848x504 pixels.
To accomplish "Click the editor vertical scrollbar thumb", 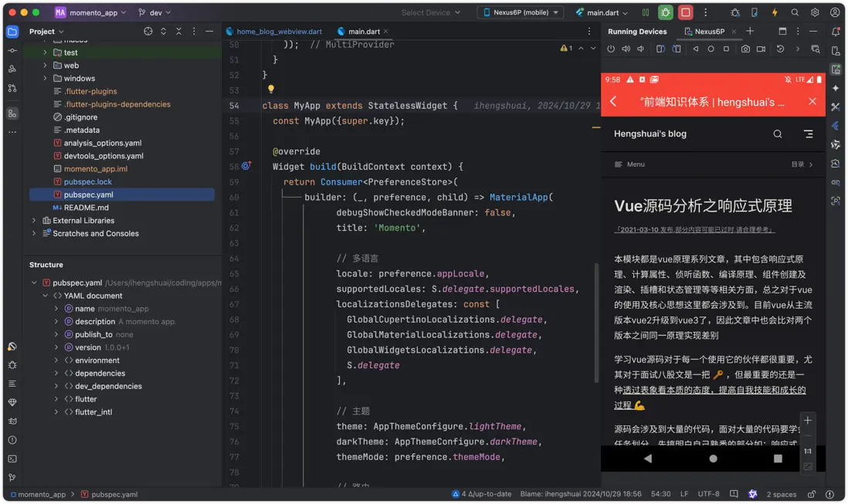I will click(595, 324).
